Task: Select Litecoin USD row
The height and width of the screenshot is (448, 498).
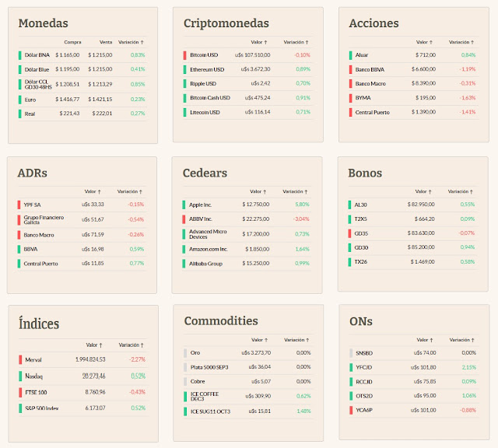Action: (x=247, y=113)
